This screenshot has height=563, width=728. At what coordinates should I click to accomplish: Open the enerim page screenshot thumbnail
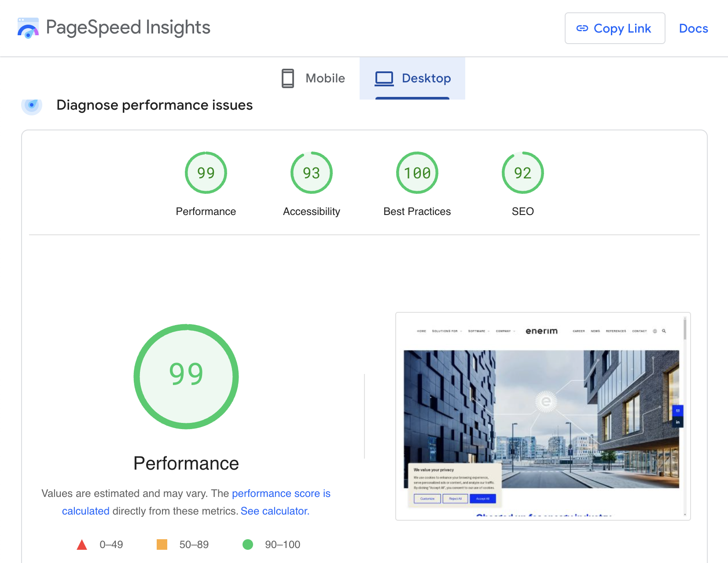click(x=542, y=416)
